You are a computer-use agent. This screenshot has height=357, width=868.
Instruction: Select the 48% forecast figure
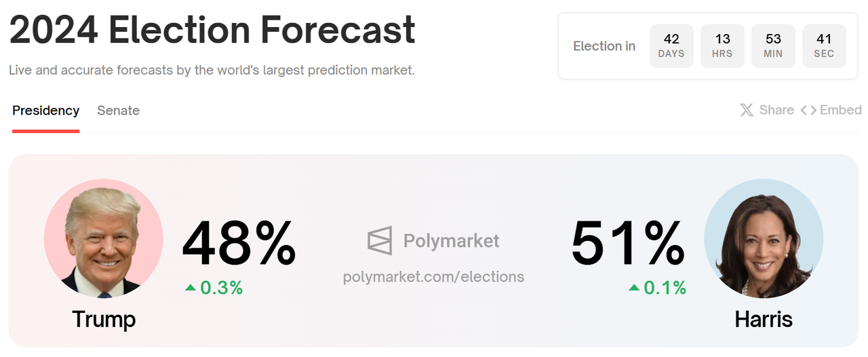click(239, 242)
